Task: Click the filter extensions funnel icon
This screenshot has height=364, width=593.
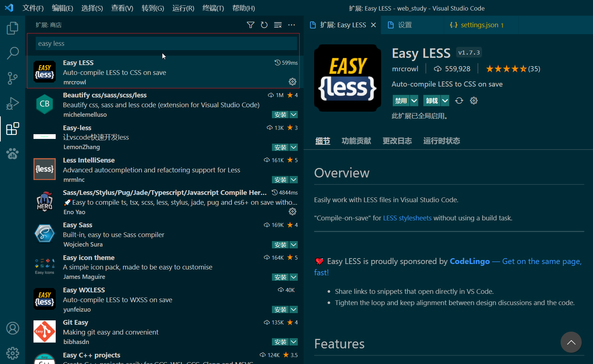Action: pos(250,25)
